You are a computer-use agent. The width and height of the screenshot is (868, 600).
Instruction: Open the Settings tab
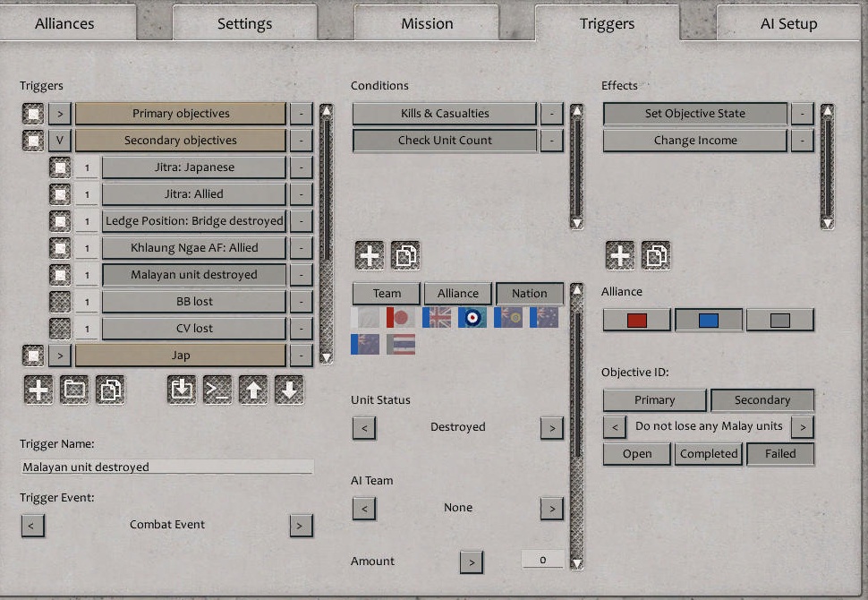point(244,23)
